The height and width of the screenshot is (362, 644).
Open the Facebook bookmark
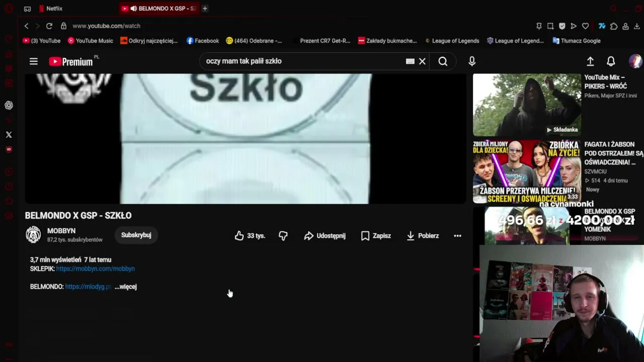(x=203, y=41)
